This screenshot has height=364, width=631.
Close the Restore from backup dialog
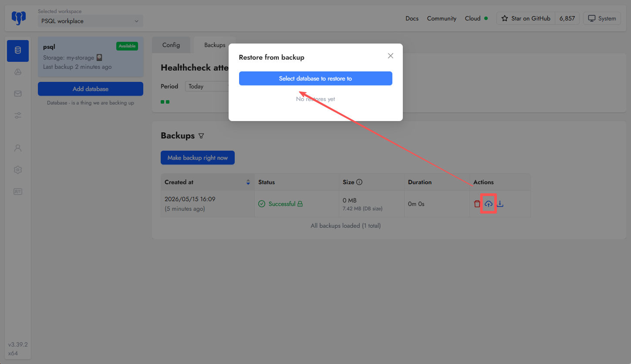391,56
